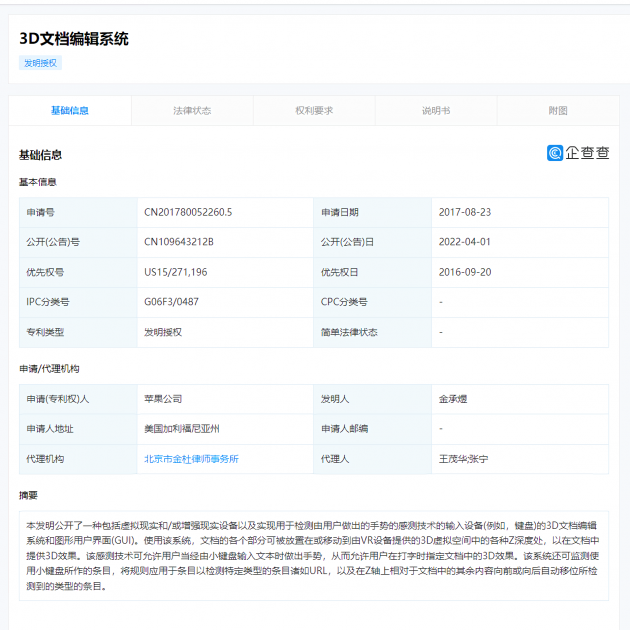
Task: Click the 公开(公告)号 label cell
Action: coord(78,242)
